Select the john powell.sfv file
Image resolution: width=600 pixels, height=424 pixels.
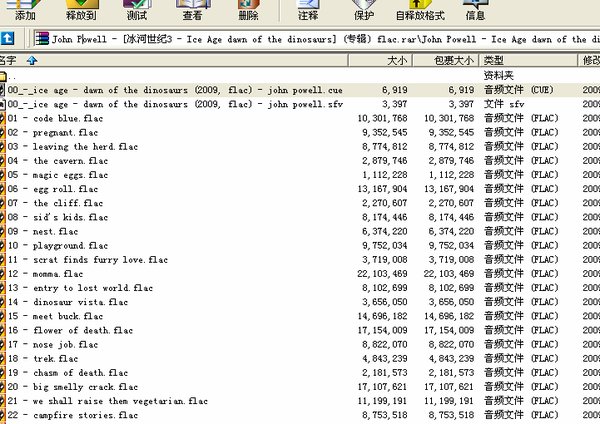pyautogui.click(x=172, y=104)
